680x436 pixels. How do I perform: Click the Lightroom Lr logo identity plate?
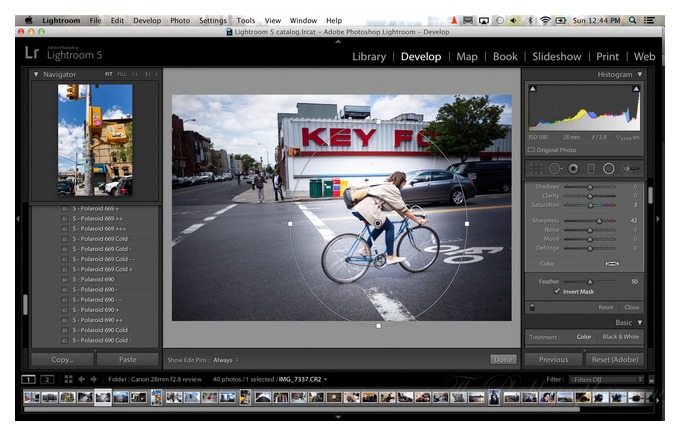pos(32,52)
